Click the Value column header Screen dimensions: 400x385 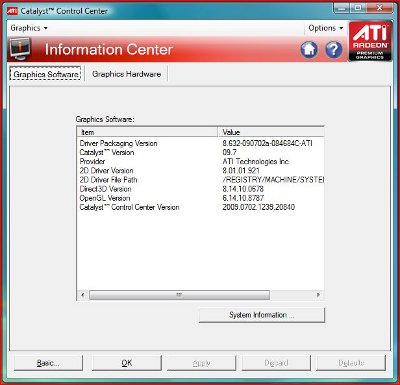click(271, 132)
